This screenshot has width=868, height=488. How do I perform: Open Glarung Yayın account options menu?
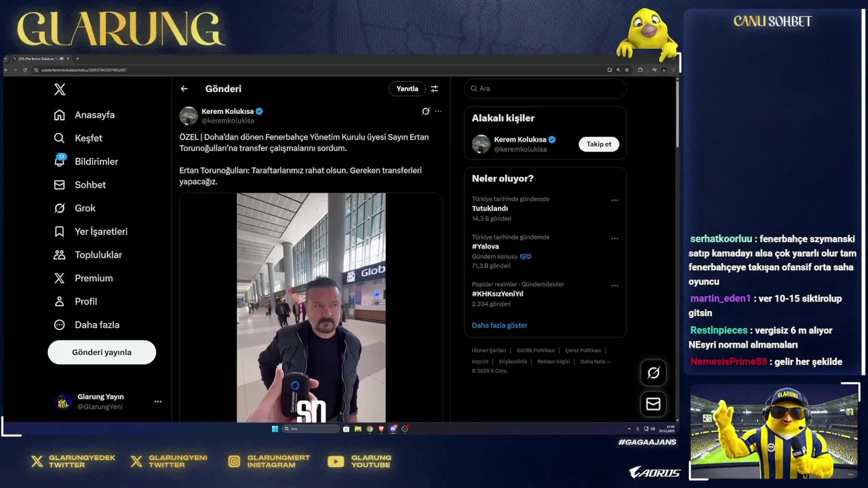click(x=158, y=401)
